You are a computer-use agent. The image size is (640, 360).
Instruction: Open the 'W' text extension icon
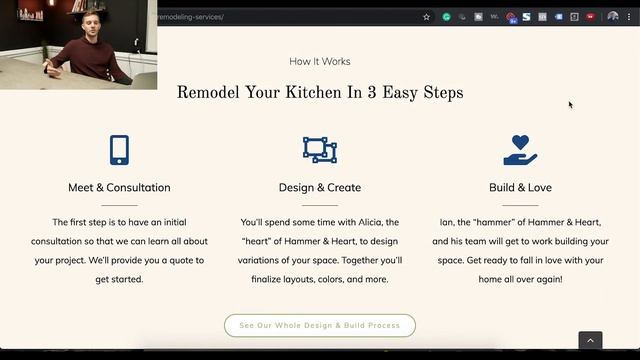tap(494, 17)
